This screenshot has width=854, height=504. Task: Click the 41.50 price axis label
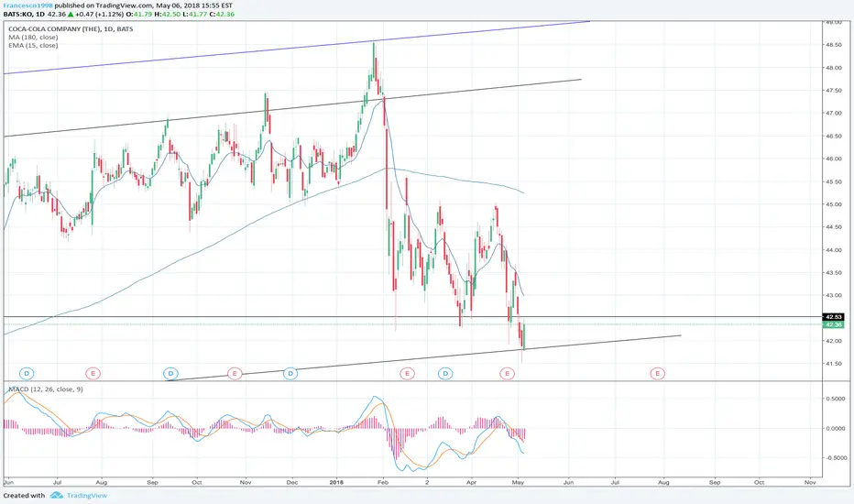pos(833,364)
